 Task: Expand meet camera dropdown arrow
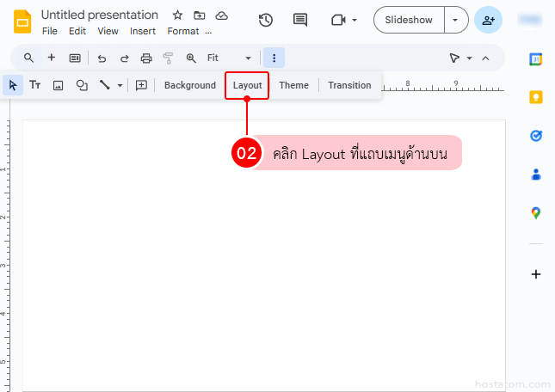[x=355, y=20]
